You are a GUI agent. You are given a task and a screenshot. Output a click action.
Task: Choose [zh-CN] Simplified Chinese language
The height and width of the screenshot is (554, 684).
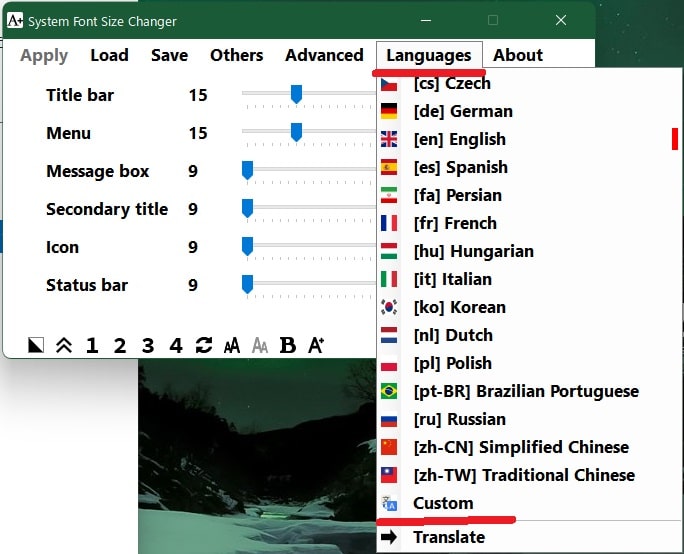pyautogui.click(x=530, y=447)
